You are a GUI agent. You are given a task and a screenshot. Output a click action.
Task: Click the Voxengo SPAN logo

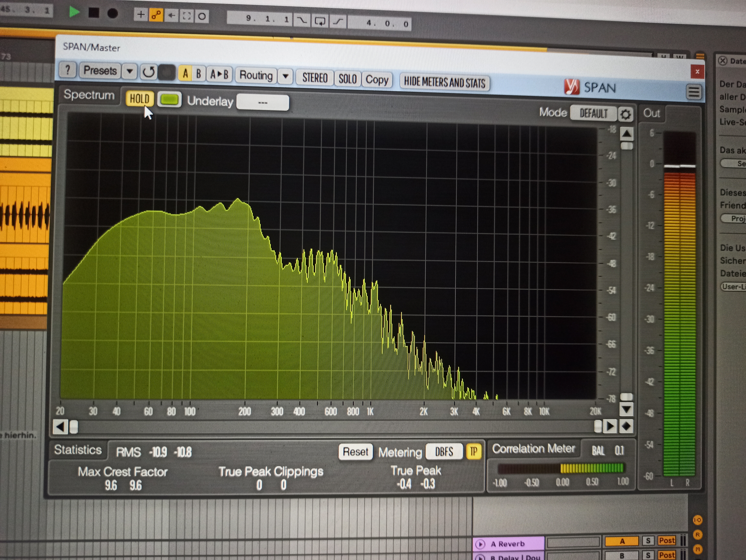pyautogui.click(x=590, y=87)
